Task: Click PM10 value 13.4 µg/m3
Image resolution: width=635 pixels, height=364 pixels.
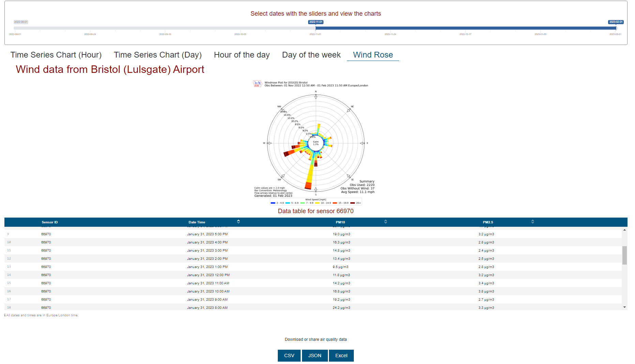Action: 342,259
